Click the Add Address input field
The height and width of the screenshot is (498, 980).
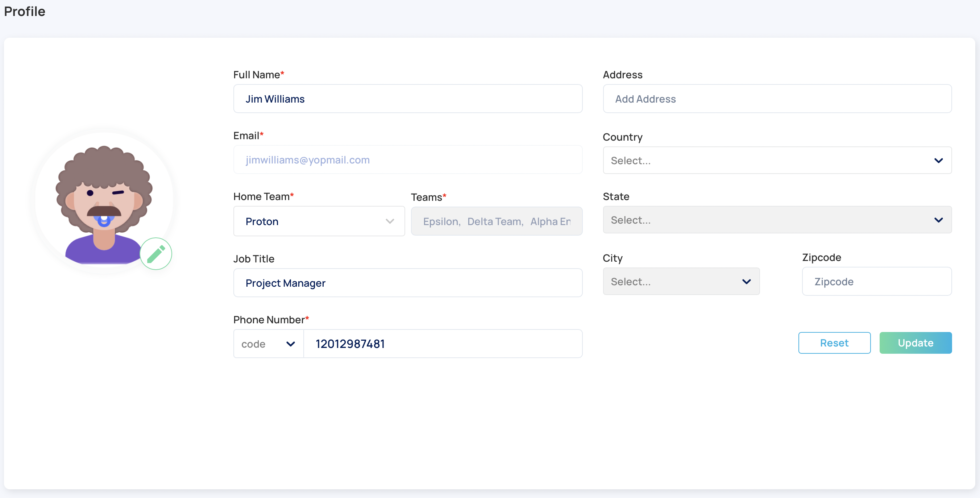click(777, 99)
